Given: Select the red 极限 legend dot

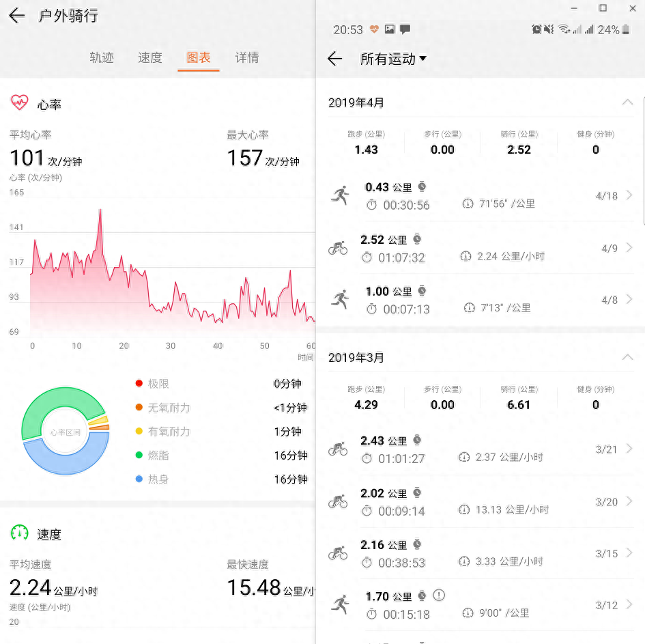Looking at the screenshot, I should tap(139, 383).
